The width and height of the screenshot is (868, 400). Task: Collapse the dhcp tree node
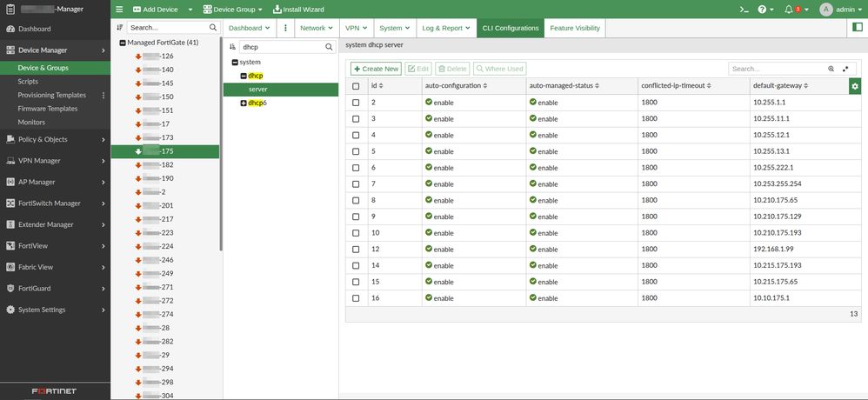tap(244, 76)
